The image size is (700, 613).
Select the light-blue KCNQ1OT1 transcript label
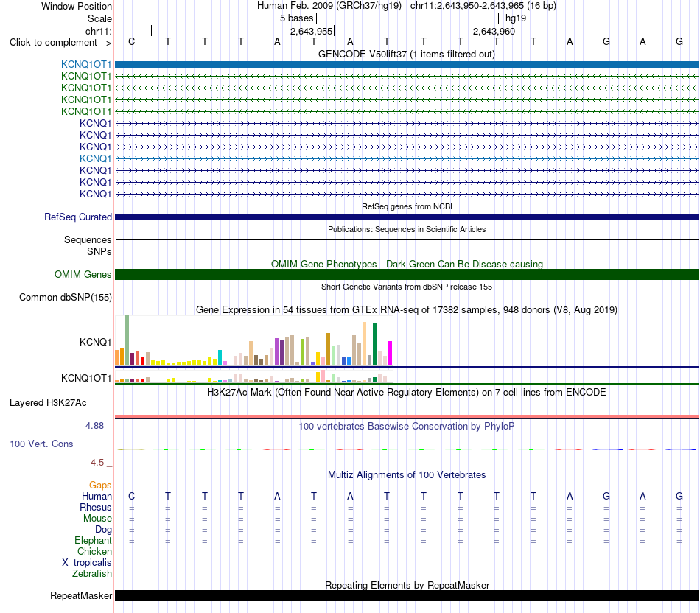[x=86, y=65]
